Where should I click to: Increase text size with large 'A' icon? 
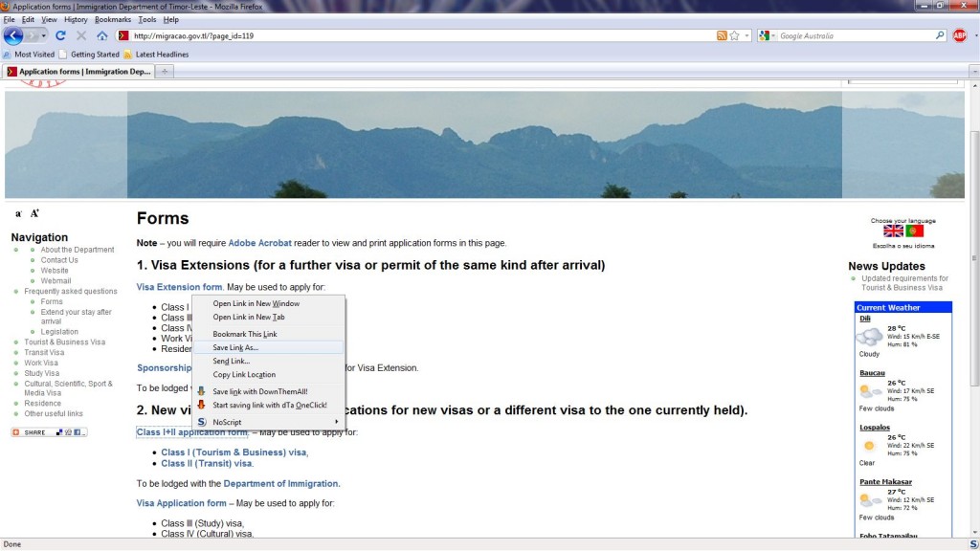click(35, 213)
